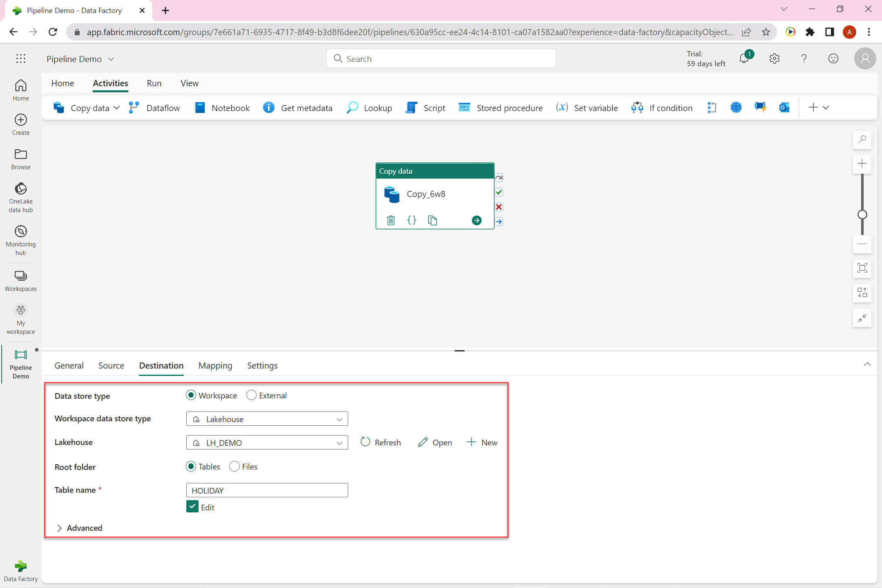Expand the Advanced section

tap(79, 528)
